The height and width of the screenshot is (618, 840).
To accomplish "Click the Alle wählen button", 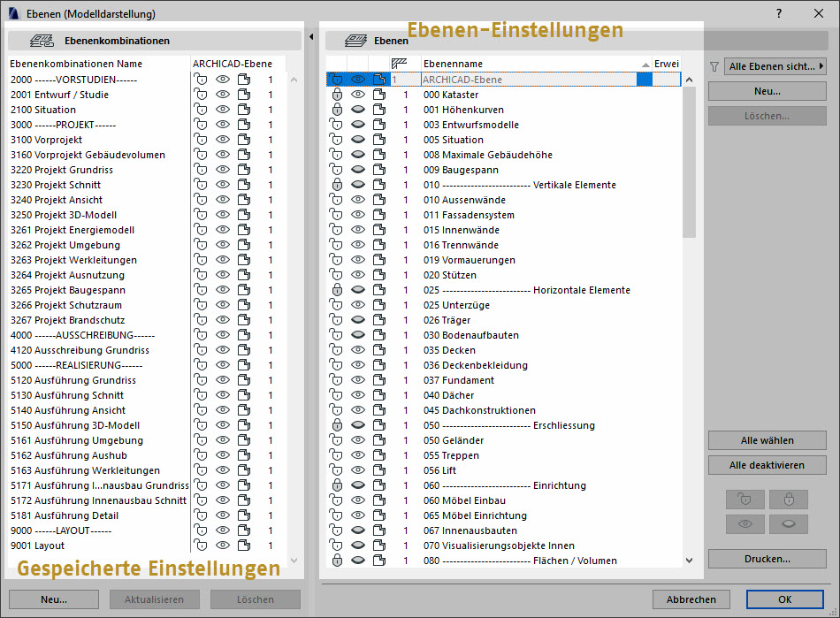I will coord(767,440).
